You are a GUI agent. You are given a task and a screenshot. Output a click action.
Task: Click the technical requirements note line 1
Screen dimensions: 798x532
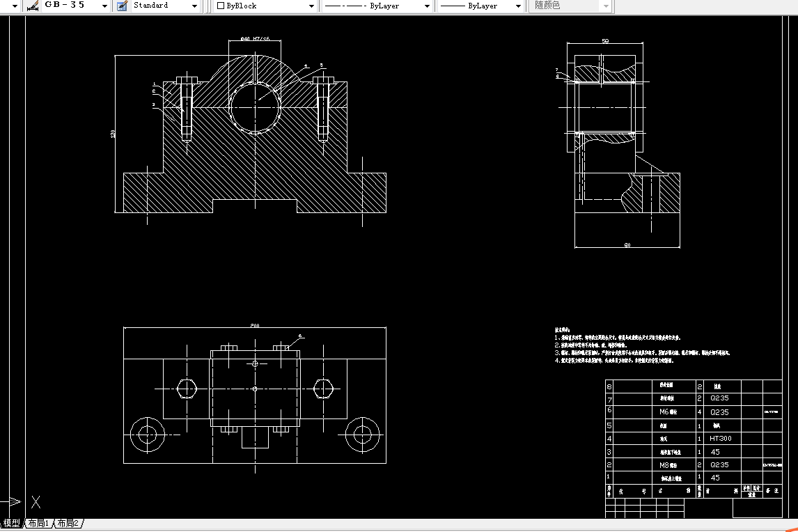618,338
